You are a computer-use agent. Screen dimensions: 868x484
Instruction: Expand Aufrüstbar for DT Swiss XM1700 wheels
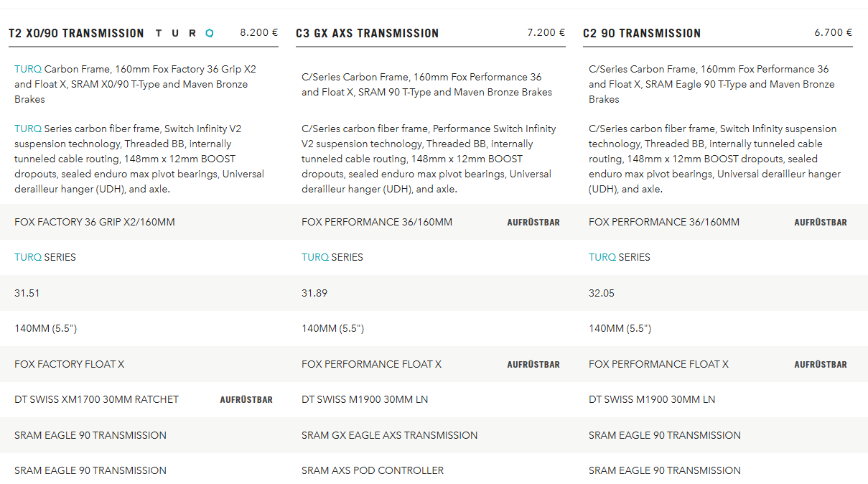pyautogui.click(x=246, y=400)
